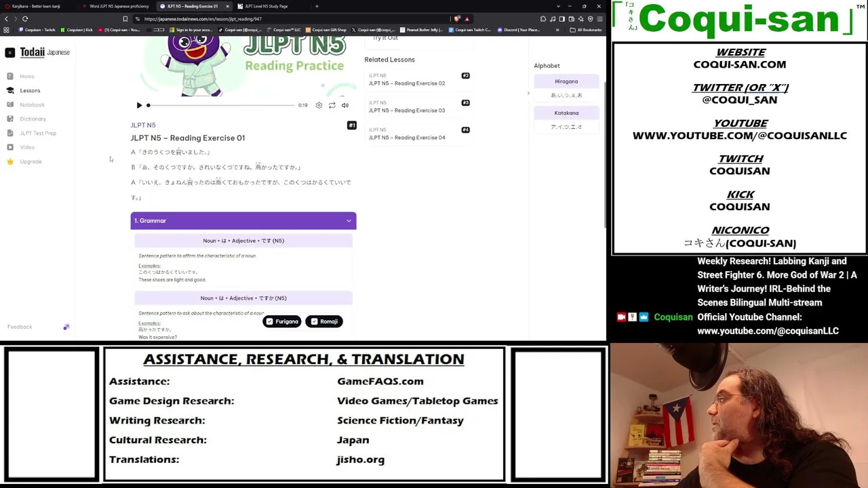Open the browser main menu
Viewport: 868px width, 488px height.
(599, 19)
